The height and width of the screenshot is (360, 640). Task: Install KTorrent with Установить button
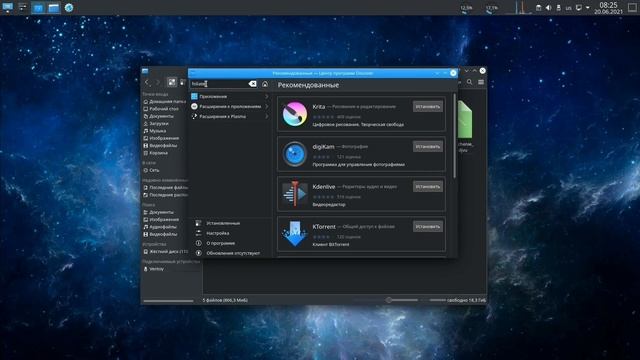[x=427, y=227]
